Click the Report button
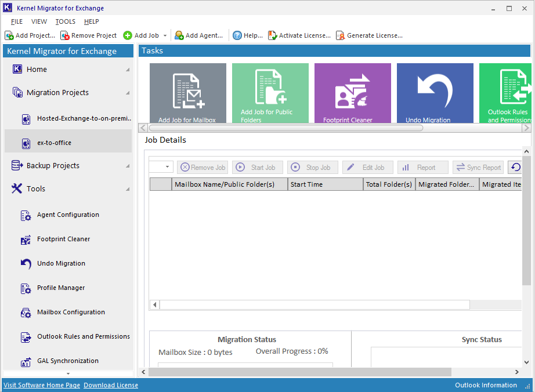 pos(423,168)
